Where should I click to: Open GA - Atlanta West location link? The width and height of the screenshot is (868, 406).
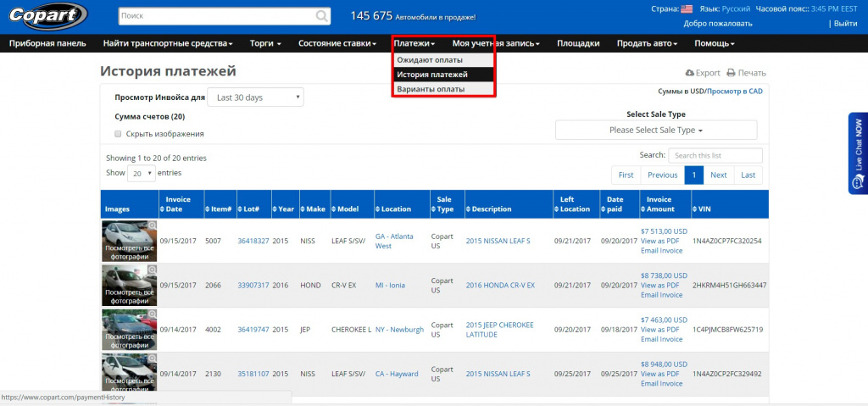tap(394, 241)
